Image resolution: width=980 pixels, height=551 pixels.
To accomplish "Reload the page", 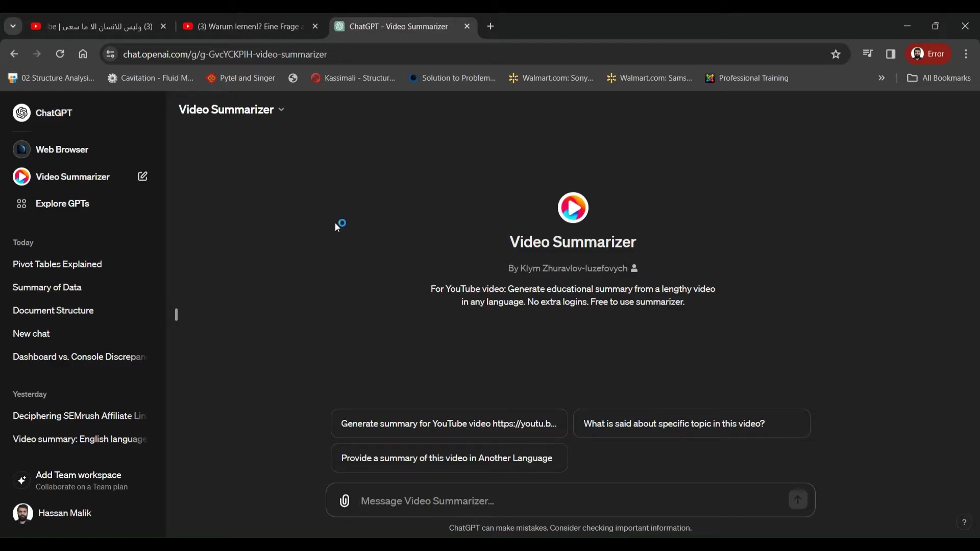I will pos(60,54).
